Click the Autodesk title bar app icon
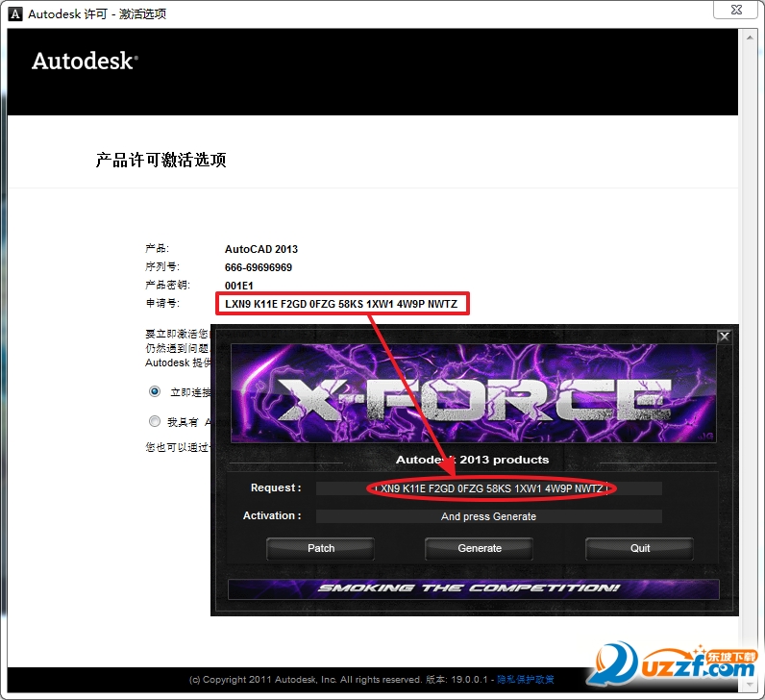Image resolution: width=765 pixels, height=700 pixels. (15, 14)
